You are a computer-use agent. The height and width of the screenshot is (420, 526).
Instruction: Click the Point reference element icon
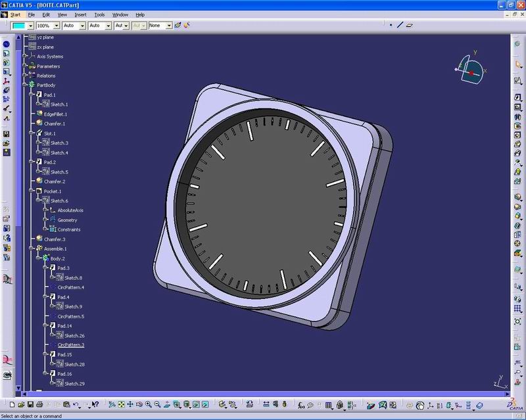coord(391,25)
